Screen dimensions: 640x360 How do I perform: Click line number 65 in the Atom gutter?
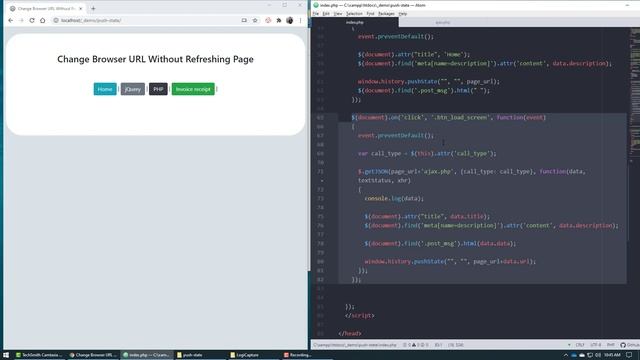click(x=320, y=118)
